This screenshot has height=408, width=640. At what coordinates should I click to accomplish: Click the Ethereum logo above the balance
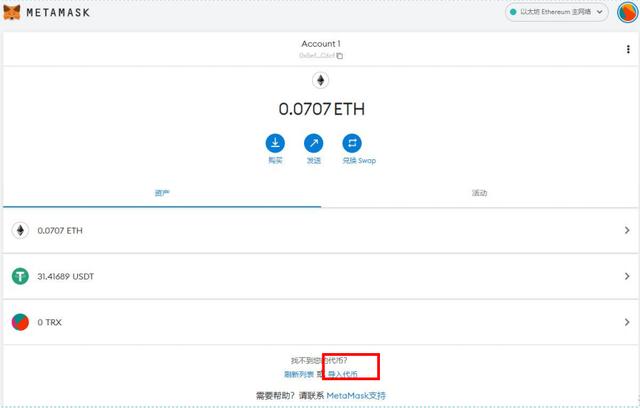[320, 80]
